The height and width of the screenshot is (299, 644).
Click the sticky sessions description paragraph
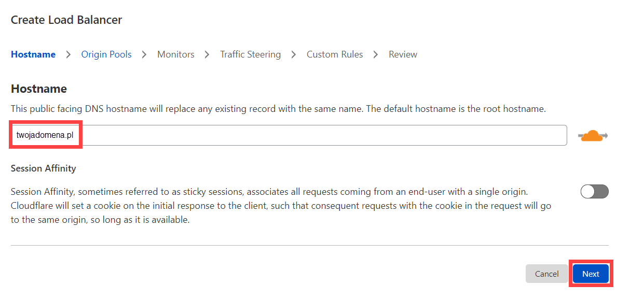tap(281, 206)
